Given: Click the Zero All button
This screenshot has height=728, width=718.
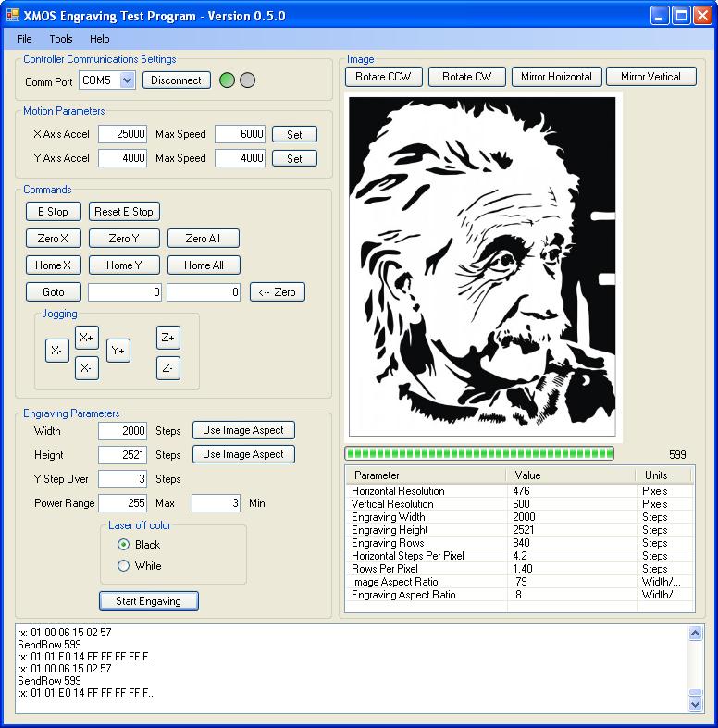Looking at the screenshot, I should point(204,239).
